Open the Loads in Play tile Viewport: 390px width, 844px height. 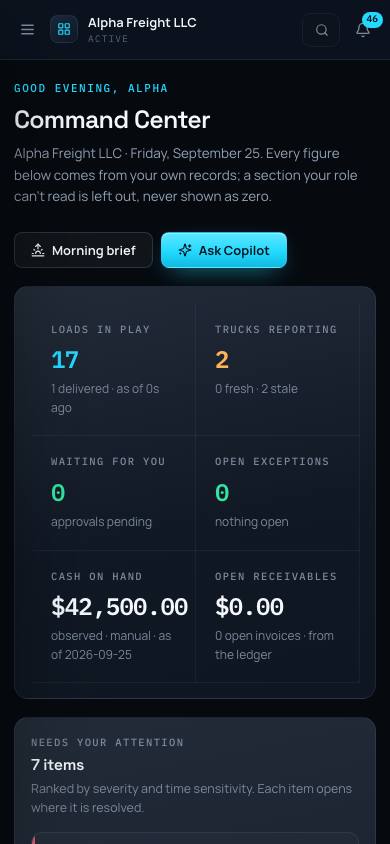[113, 369]
